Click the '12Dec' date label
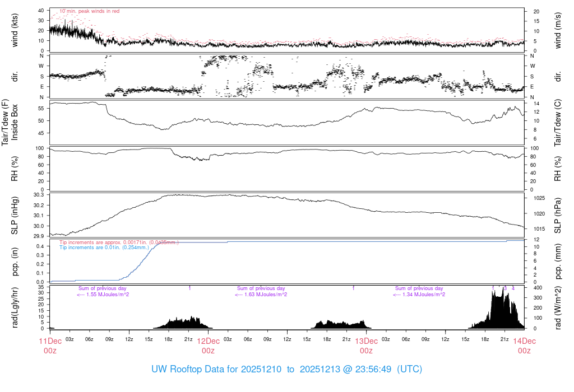Screen dimensions: 574x392 (x=209, y=341)
